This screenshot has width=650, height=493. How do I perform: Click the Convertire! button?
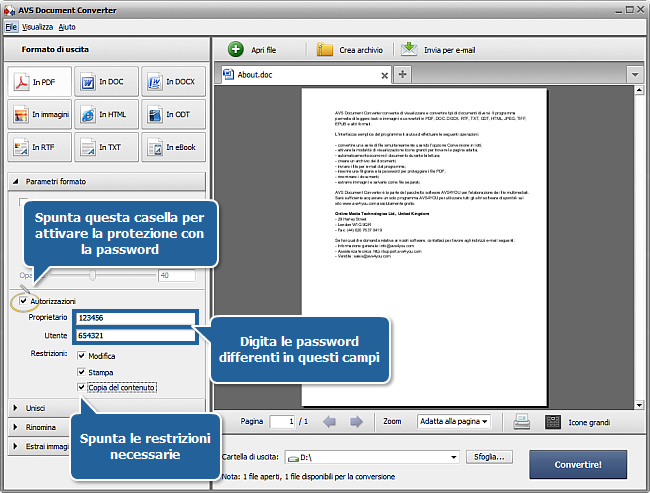click(578, 464)
